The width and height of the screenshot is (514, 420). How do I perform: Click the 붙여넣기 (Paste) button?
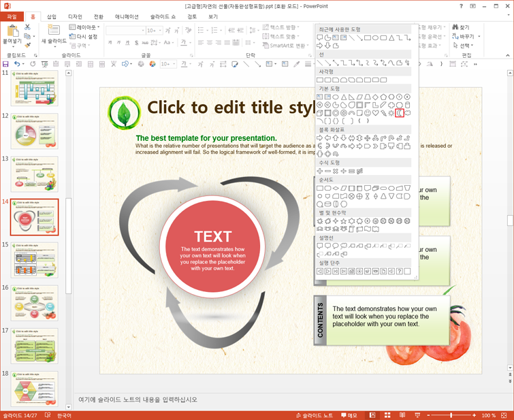(12, 35)
